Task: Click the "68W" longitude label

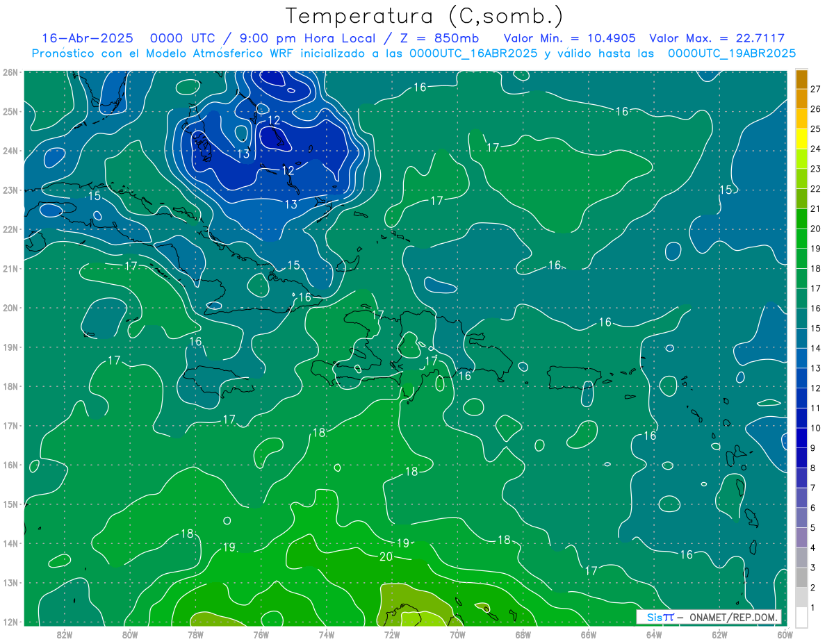Action: pos(523,634)
